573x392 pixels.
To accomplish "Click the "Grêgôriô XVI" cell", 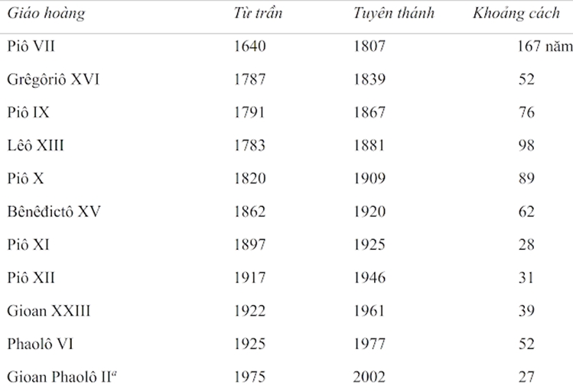I will [x=52, y=79].
